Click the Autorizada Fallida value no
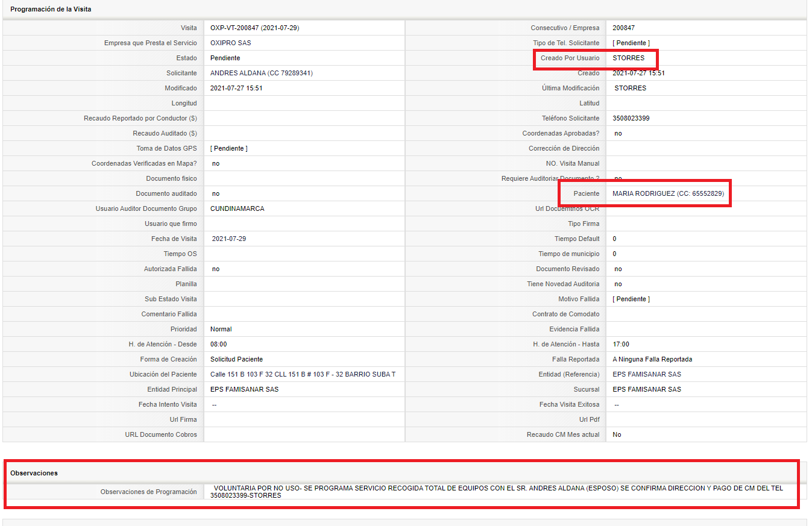Viewport: 812px width, 526px height. (216, 269)
